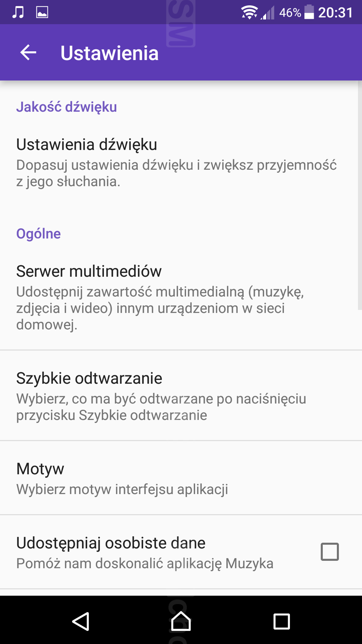This screenshot has width=362, height=644.
Task: Tap the music note status bar icon
Action: (x=18, y=12)
